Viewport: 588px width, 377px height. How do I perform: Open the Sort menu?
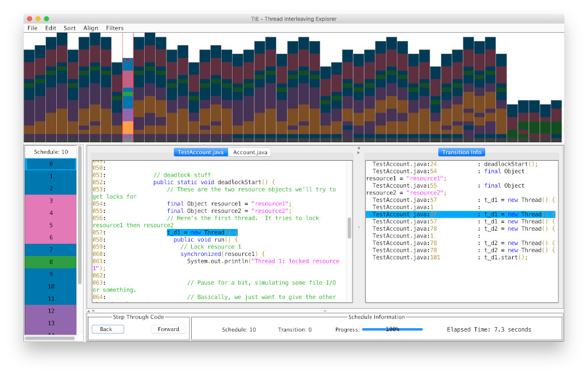pyautogui.click(x=69, y=28)
